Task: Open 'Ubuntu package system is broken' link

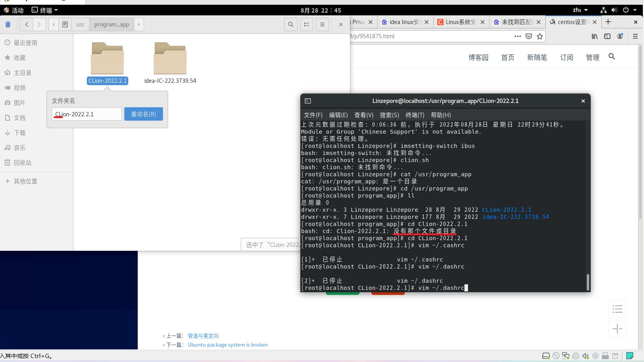Action: click(228, 345)
